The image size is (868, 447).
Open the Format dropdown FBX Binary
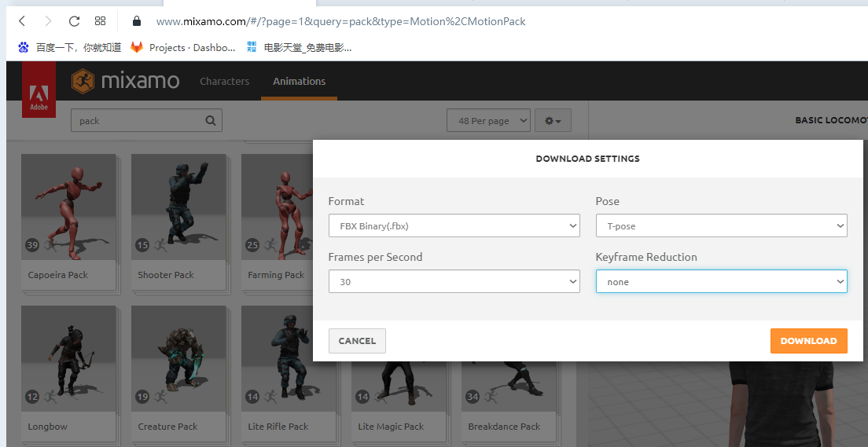coord(454,225)
